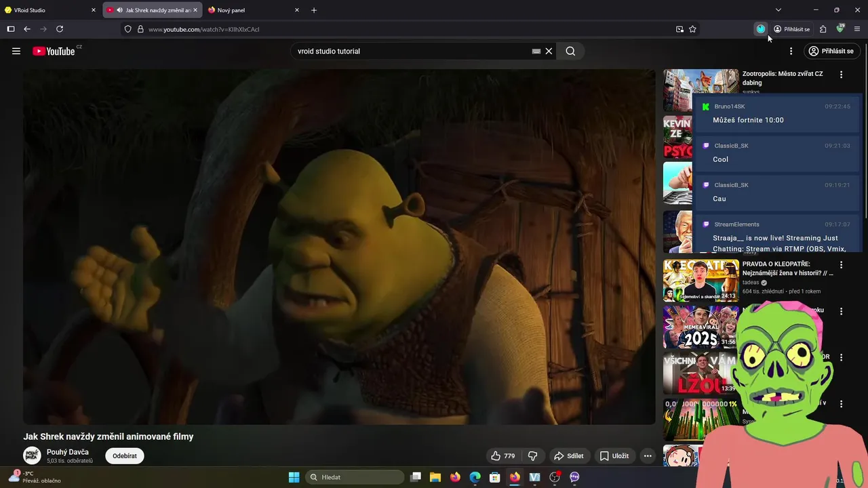This screenshot has height=488, width=868.
Task: Open the cyan circular extension icon
Action: [761, 29]
